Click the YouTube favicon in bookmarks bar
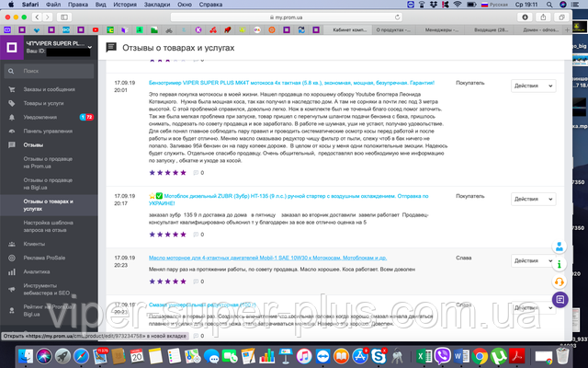Screen dimensions: 588x368 point(96,30)
